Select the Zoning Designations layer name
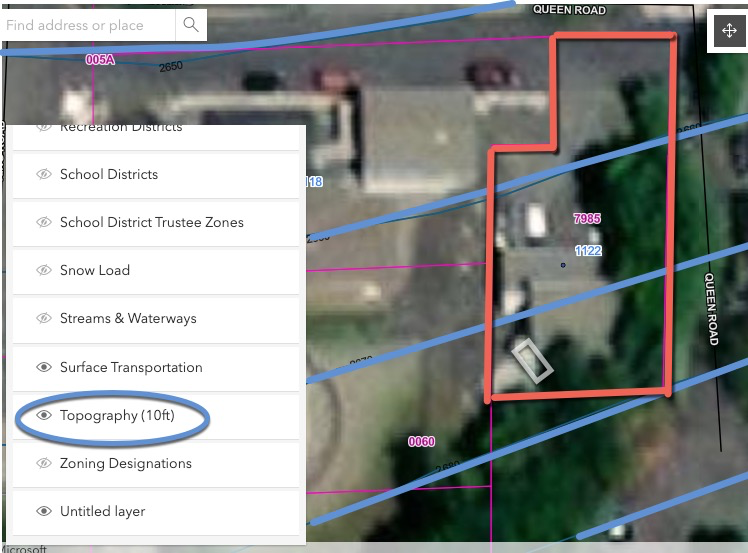This screenshot has width=748, height=553. tap(126, 463)
